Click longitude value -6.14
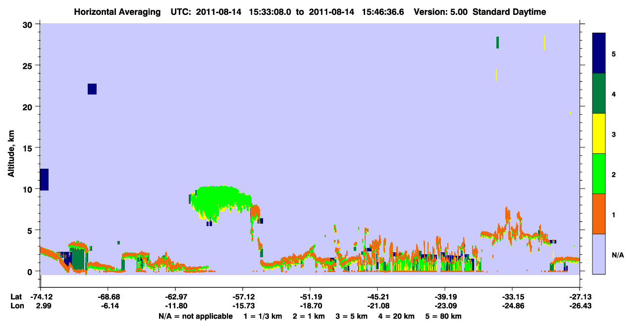 (108, 306)
